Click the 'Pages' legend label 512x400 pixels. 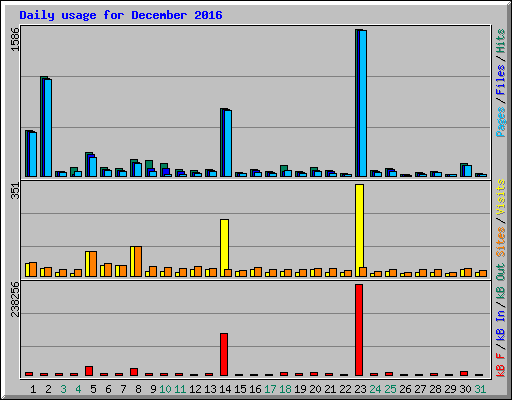pos(501,122)
